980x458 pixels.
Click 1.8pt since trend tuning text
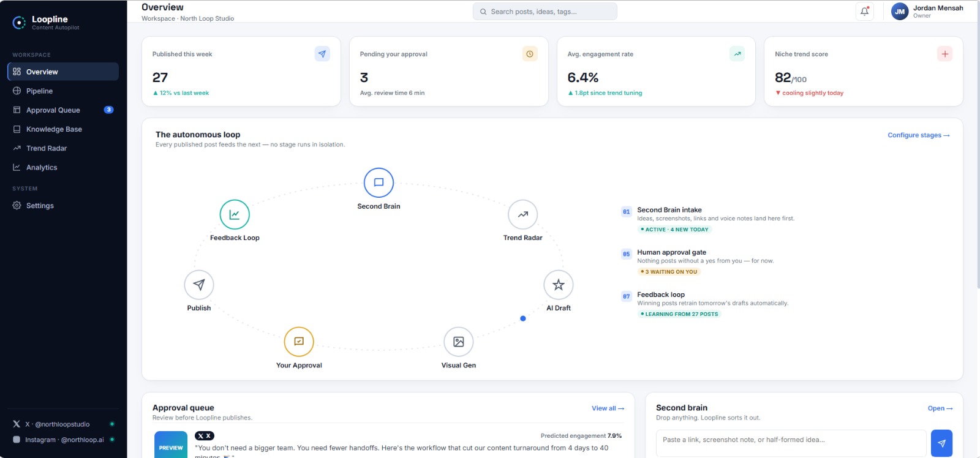tap(605, 93)
